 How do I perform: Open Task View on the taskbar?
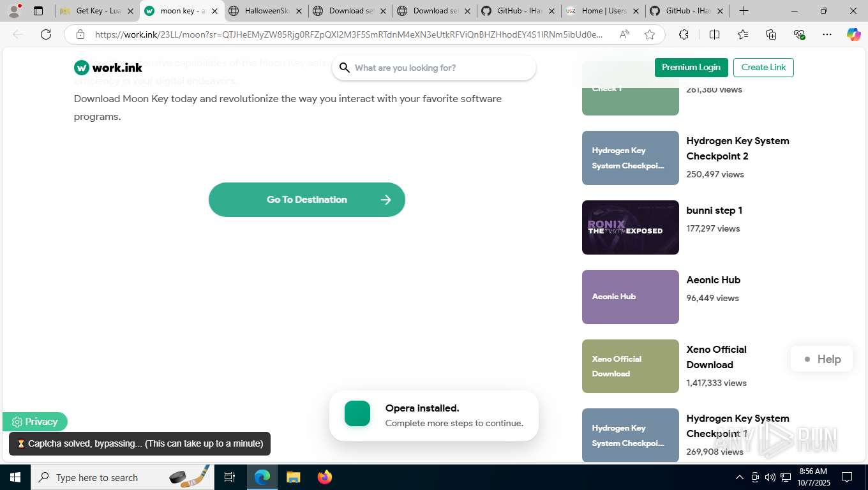click(x=230, y=477)
